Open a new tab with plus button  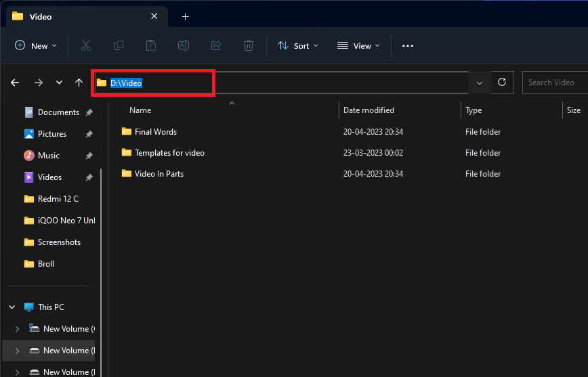(185, 16)
